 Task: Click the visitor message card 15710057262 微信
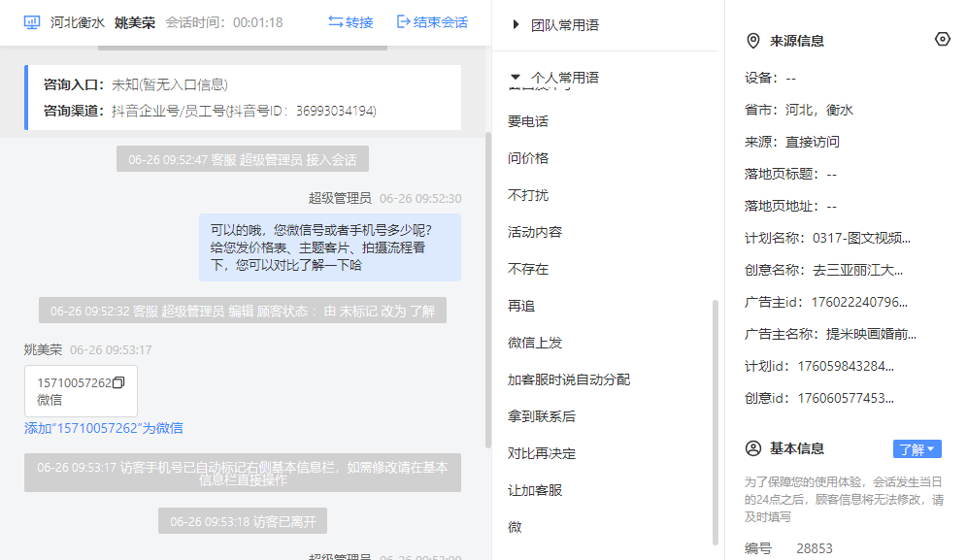(81, 391)
